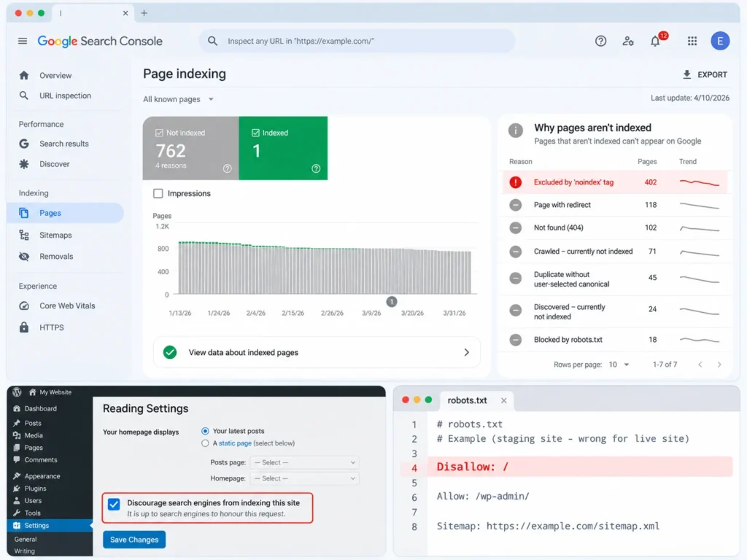Click the help question mark icon in header
Viewport: 747px width, 560px height.
[x=601, y=41]
